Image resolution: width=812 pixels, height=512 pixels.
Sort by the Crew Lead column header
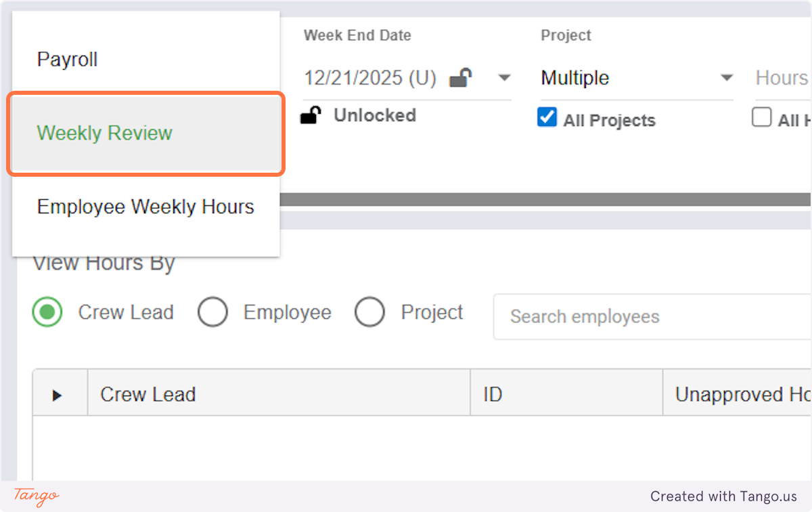click(148, 394)
